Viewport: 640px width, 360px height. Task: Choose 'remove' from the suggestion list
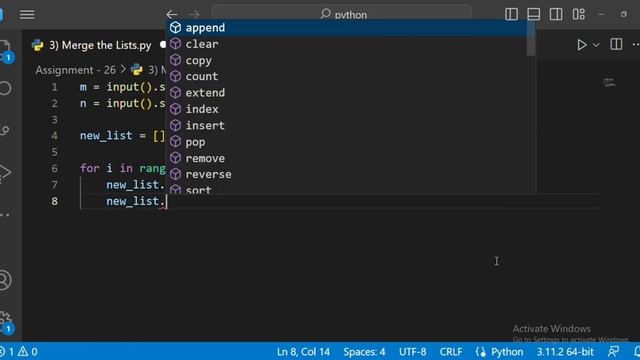[347, 158]
